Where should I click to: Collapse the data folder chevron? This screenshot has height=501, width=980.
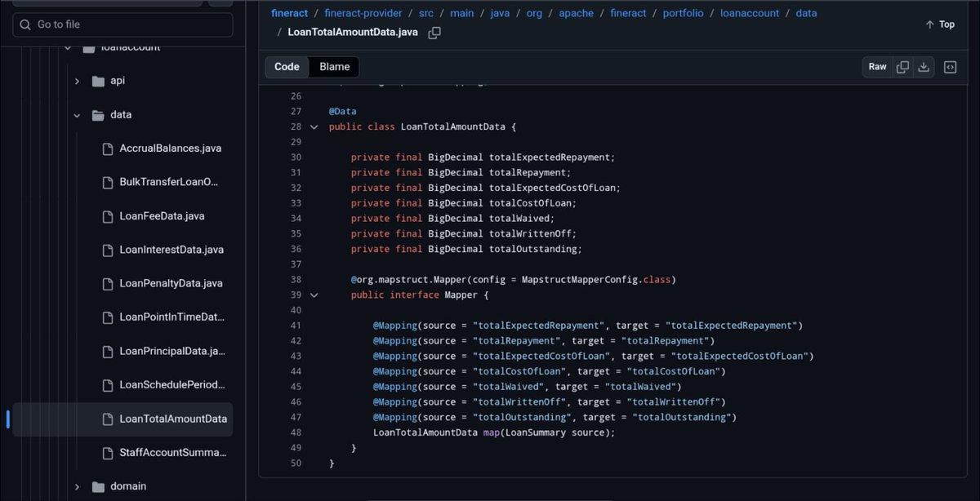point(77,115)
